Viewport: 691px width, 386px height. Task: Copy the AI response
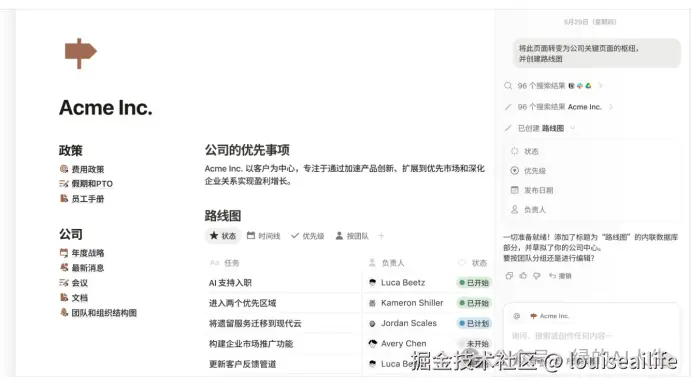509,276
